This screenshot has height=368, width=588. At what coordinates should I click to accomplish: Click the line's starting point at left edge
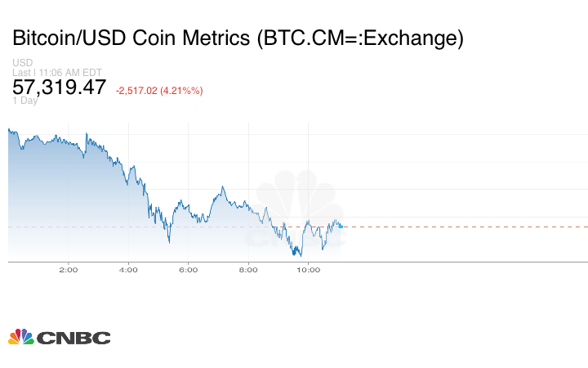(x=9, y=128)
